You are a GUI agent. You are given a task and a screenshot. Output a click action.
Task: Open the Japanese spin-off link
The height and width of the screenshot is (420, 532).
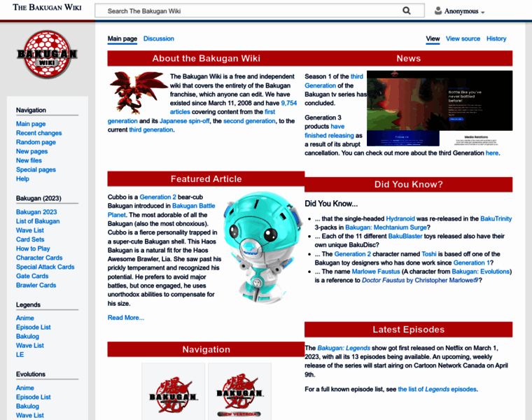[184, 121]
